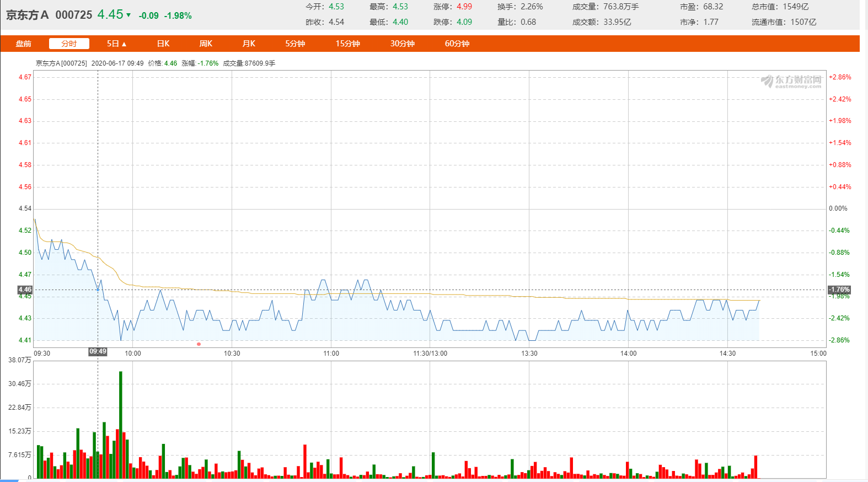
Task: Click the -1.76% crosshair percentage label
Action: [x=839, y=290]
